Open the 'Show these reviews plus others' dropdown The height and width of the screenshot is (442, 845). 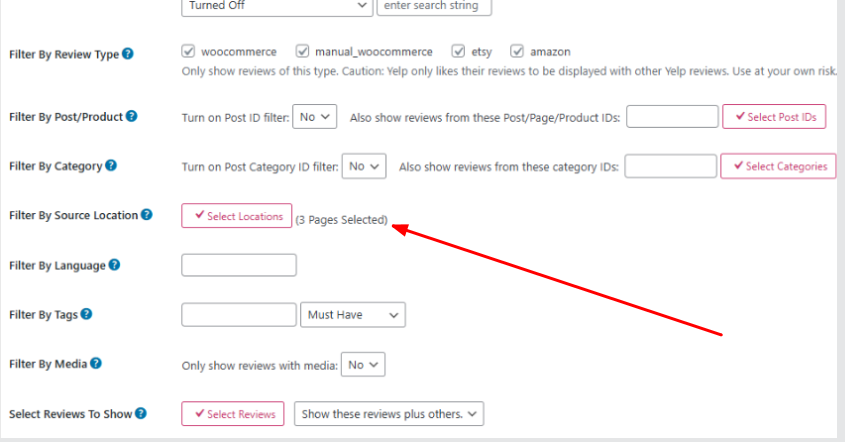[389, 414]
